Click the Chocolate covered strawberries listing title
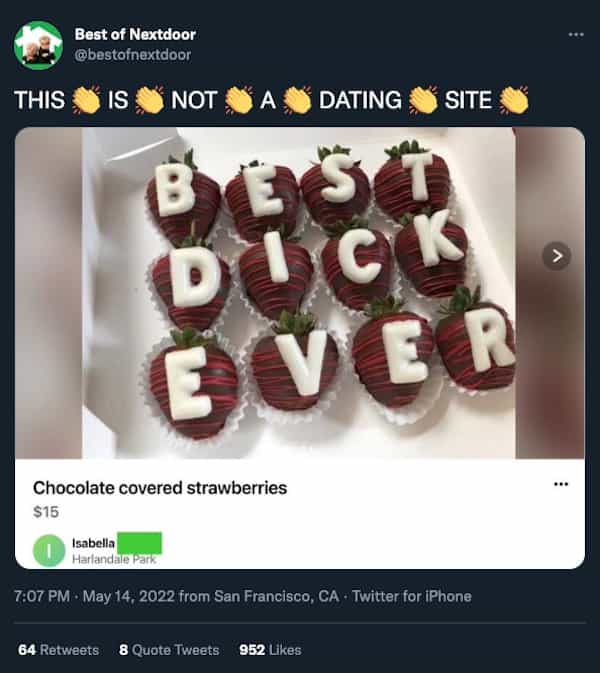 (160, 488)
